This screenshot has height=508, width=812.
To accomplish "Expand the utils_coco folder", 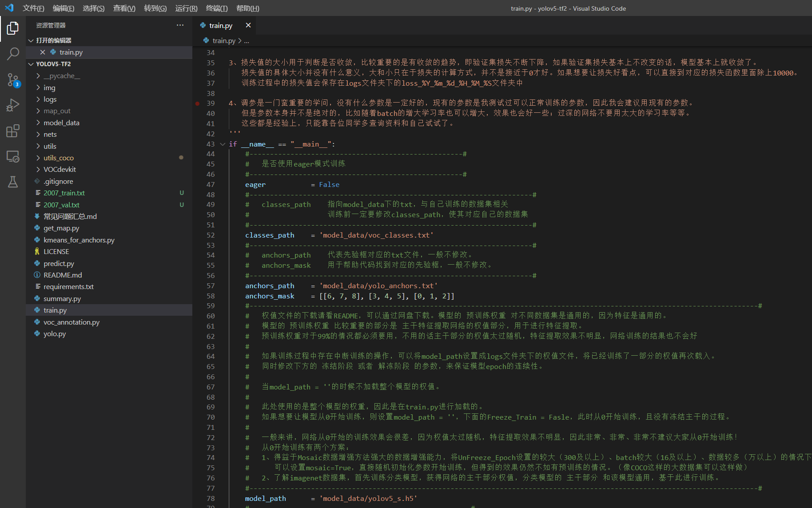I will pyautogui.click(x=38, y=158).
